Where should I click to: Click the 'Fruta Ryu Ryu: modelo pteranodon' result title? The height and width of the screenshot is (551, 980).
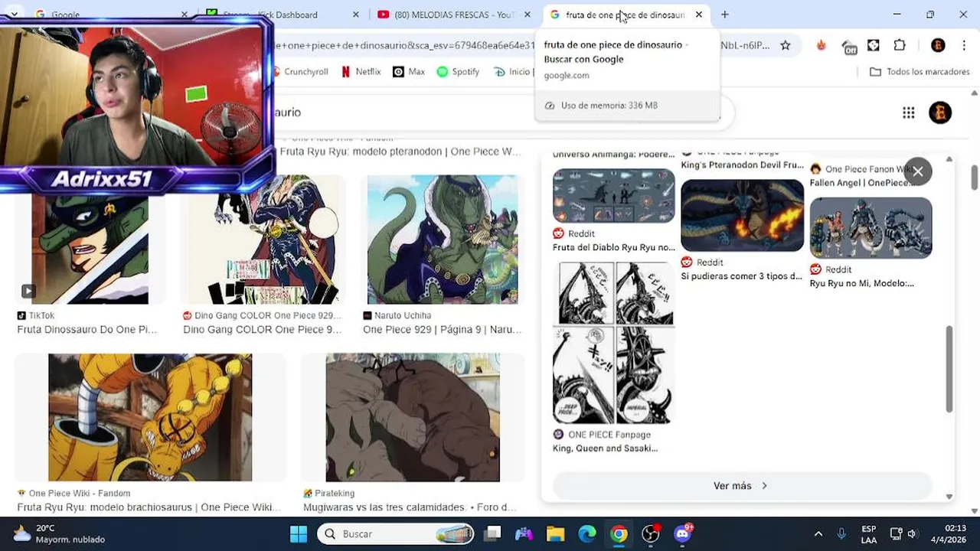pyautogui.click(x=400, y=152)
